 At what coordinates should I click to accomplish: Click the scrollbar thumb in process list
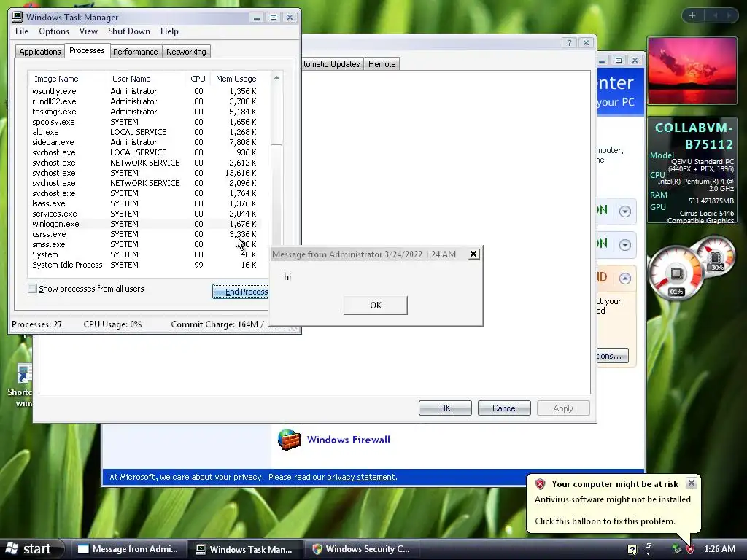pos(276,195)
